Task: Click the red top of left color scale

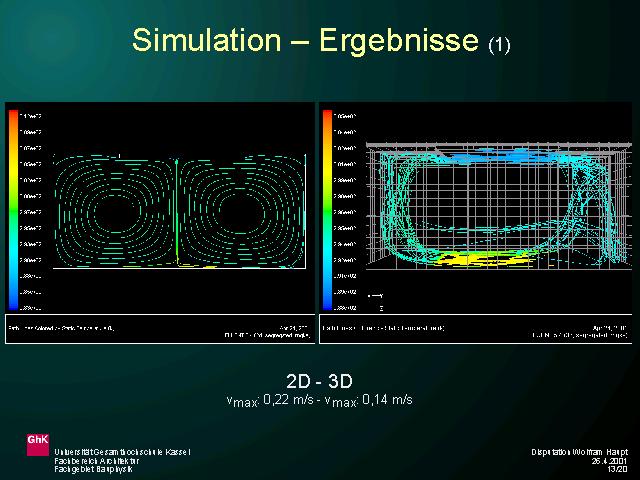Action: (13, 118)
